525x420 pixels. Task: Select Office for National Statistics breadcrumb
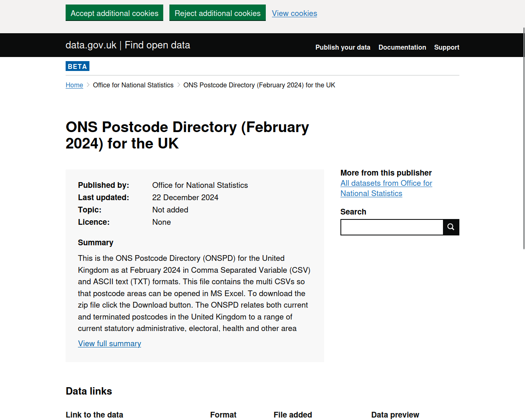click(133, 85)
